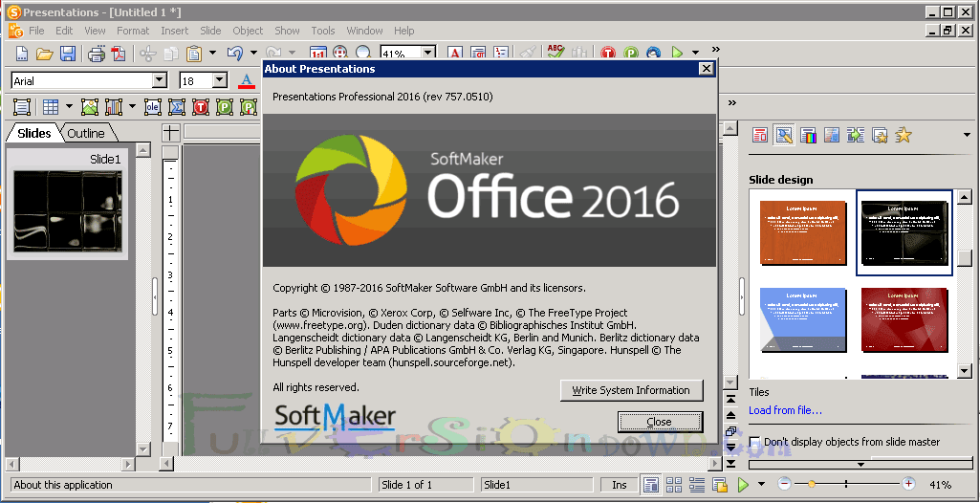Open the Insert menu
The height and width of the screenshot is (503, 980).
click(174, 31)
